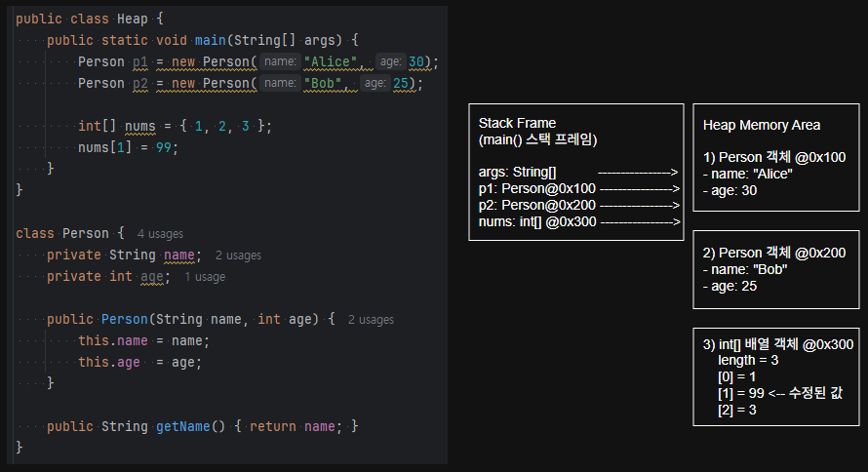This screenshot has width=868, height=472.
Task: Click the main method name
Action: pos(211,40)
